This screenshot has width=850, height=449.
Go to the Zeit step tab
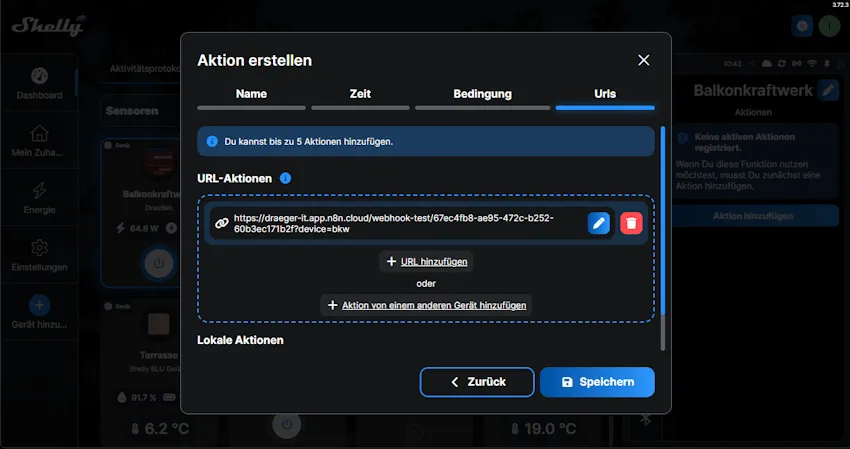[360, 98]
